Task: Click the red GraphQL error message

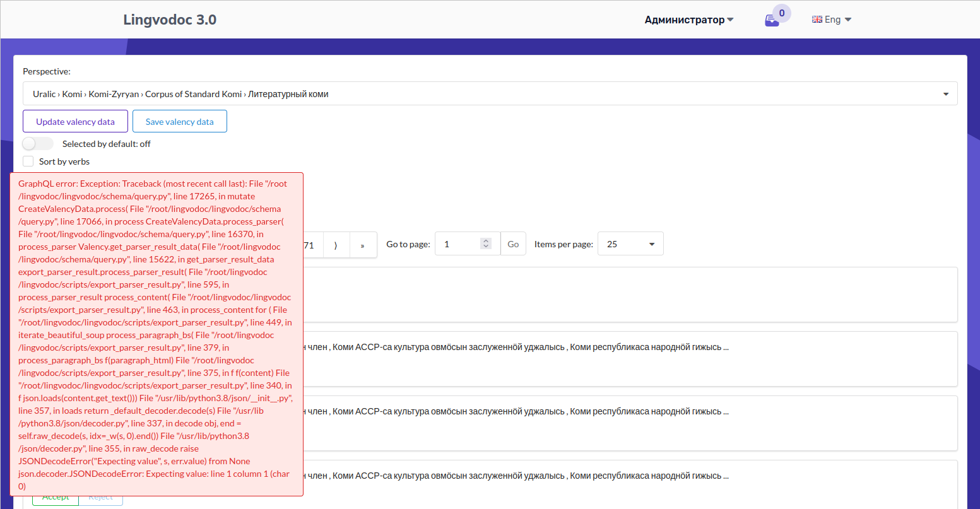Action: point(156,334)
